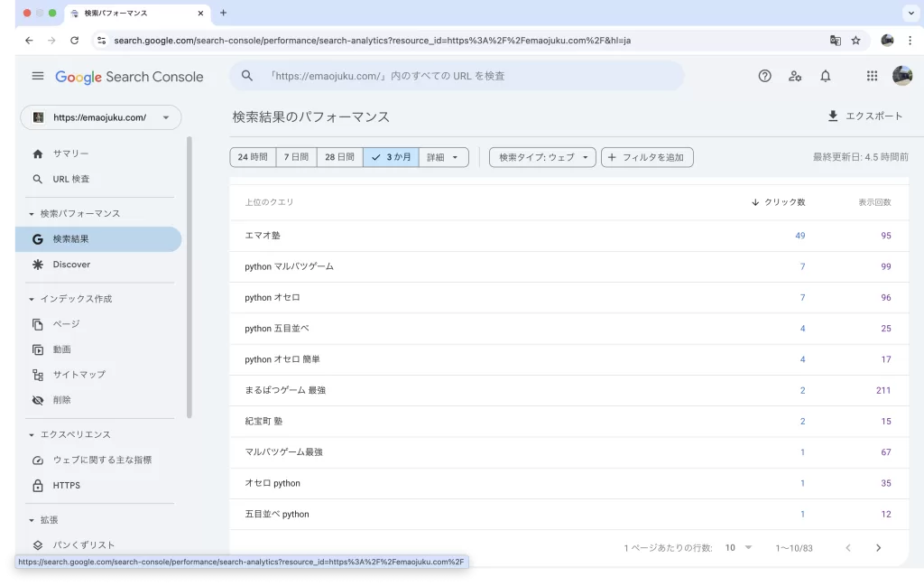Collapse the インデックス作成 section
The image size is (924, 586).
[x=32, y=300]
